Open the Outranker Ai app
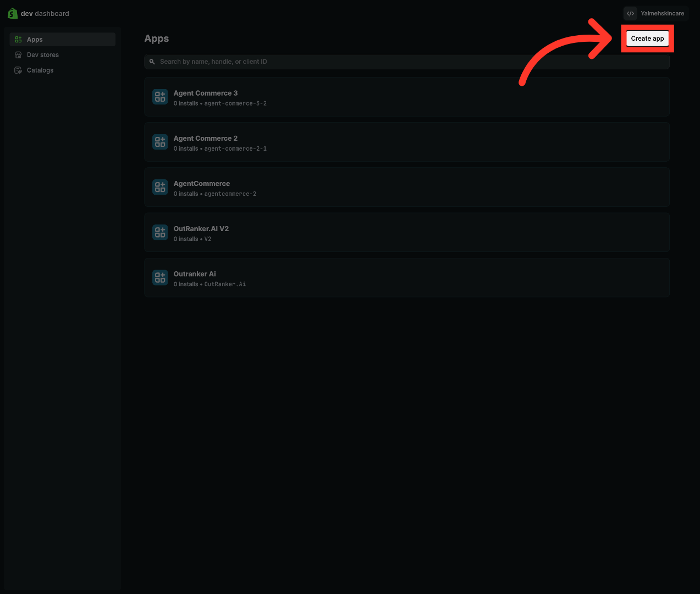Image resolution: width=700 pixels, height=594 pixels. click(x=407, y=277)
